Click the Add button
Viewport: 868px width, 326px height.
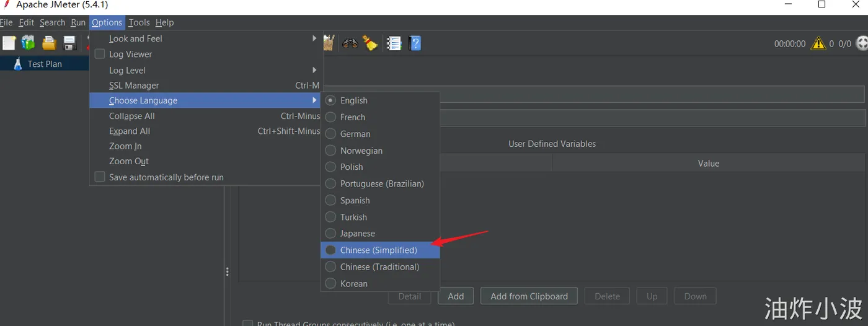pos(456,296)
